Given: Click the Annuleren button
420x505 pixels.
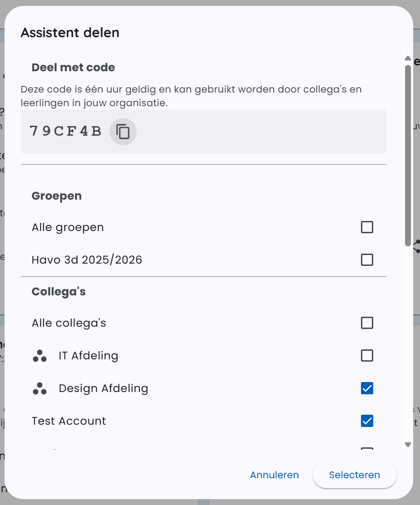Looking at the screenshot, I should coord(274,475).
